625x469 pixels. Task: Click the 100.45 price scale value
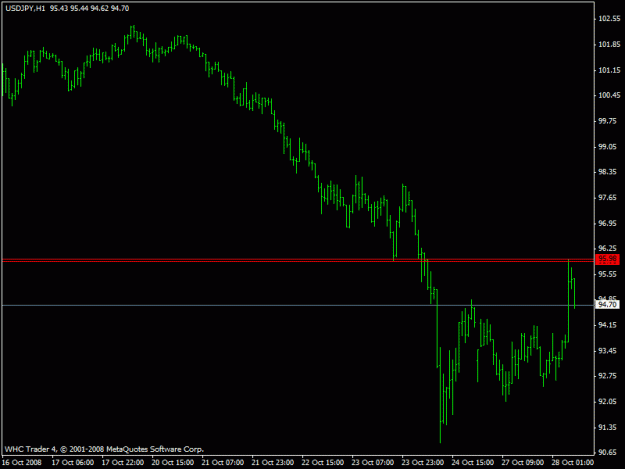coord(609,95)
